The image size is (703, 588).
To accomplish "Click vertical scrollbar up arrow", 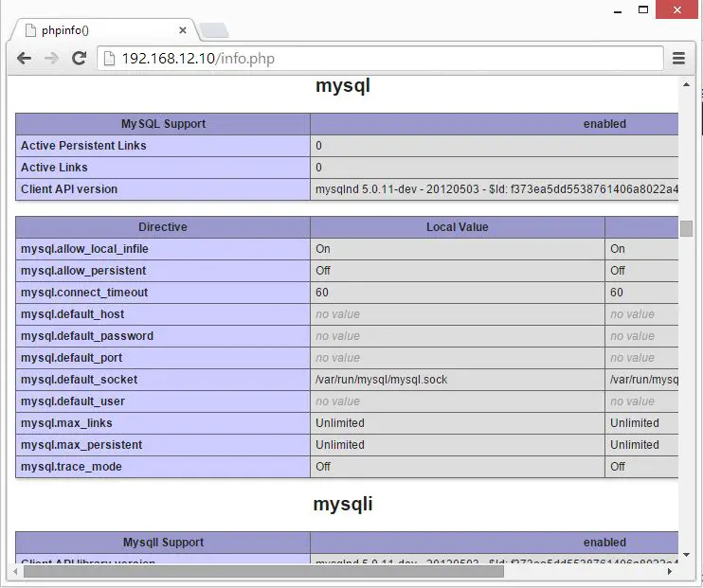I will 686,84.
